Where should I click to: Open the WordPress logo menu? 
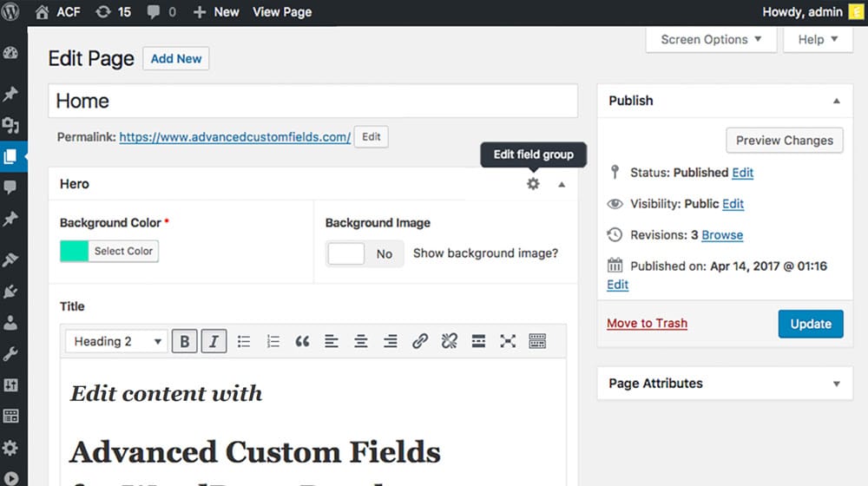pos(10,11)
